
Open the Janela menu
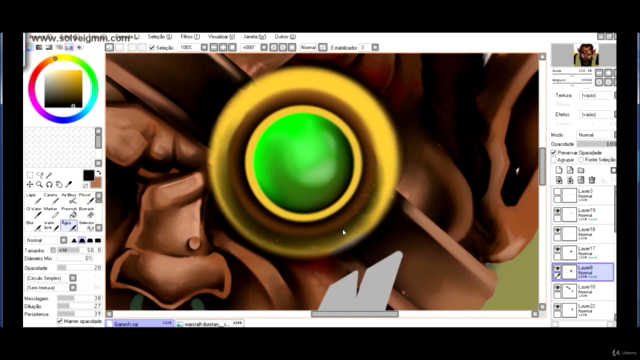point(255,37)
